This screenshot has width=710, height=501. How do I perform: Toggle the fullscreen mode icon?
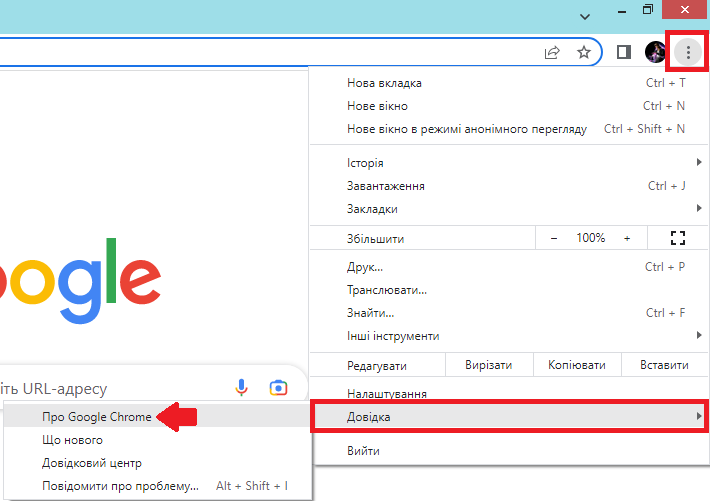678,238
